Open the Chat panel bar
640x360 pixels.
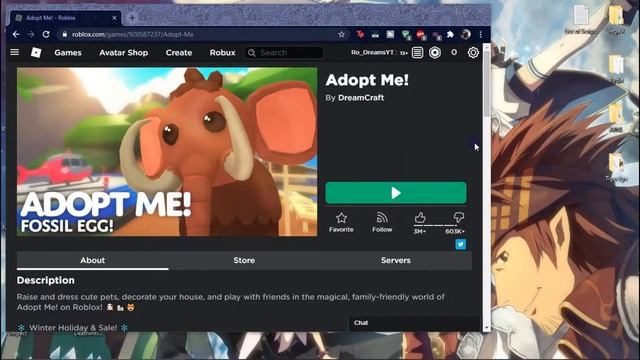click(414, 323)
